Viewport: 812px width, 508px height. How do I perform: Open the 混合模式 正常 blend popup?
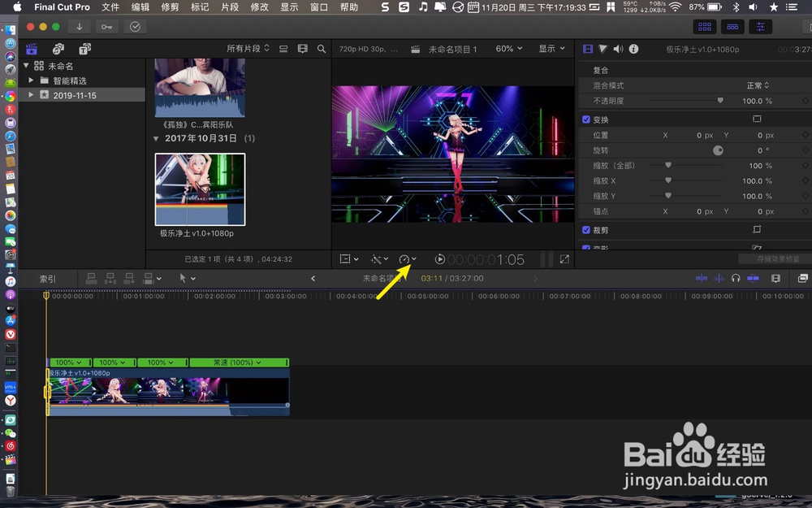(x=758, y=85)
